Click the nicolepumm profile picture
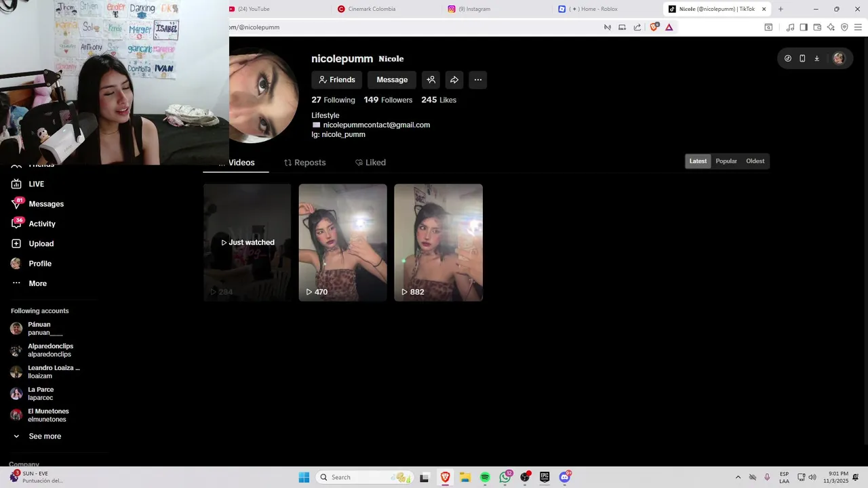The width and height of the screenshot is (868, 488). tap(264, 95)
